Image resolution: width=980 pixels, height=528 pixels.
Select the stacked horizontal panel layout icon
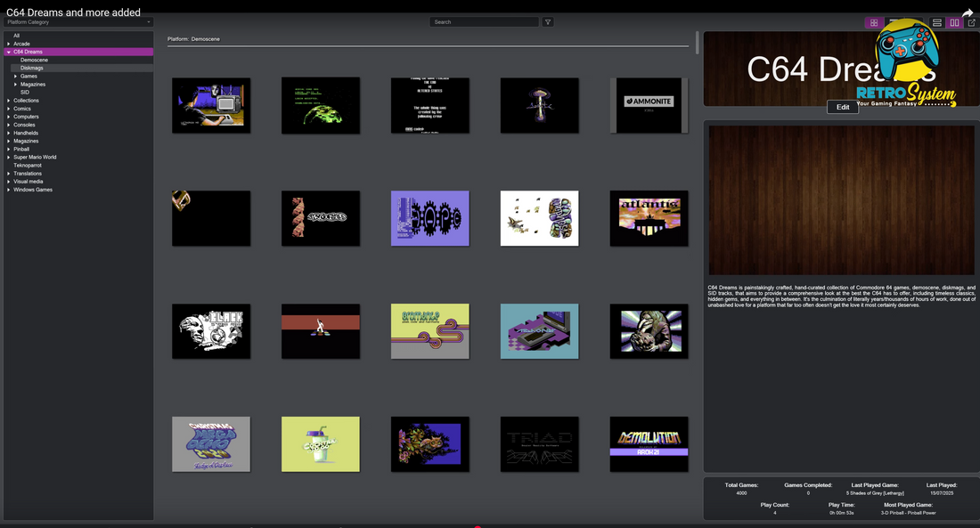click(937, 22)
